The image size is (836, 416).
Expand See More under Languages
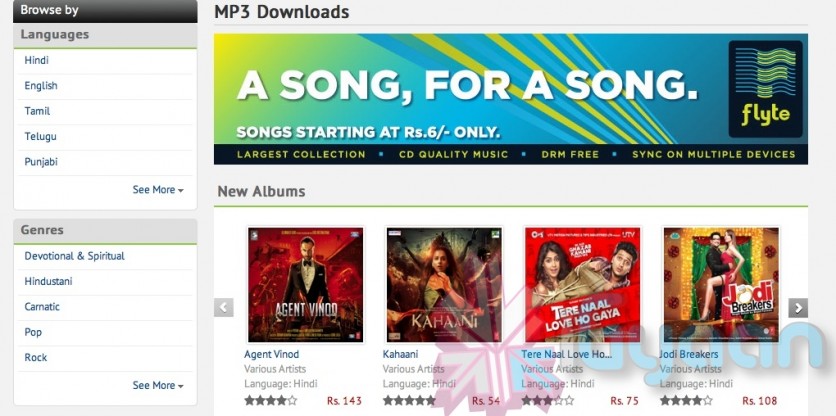point(158,190)
